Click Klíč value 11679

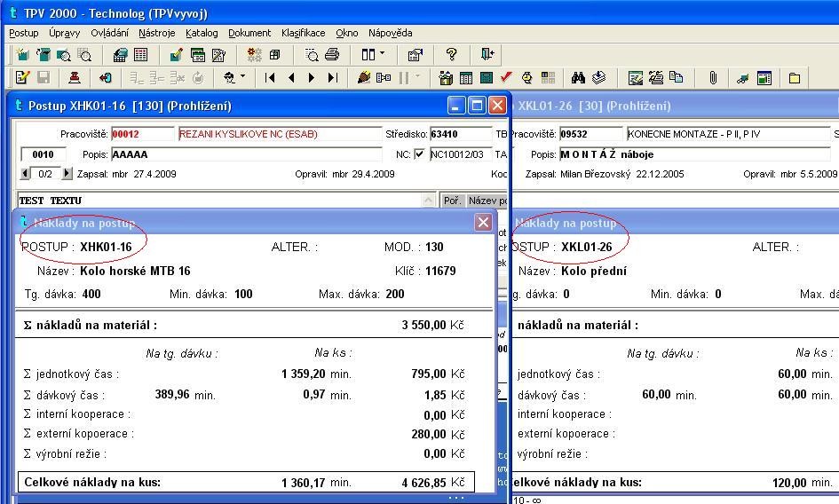click(x=441, y=271)
